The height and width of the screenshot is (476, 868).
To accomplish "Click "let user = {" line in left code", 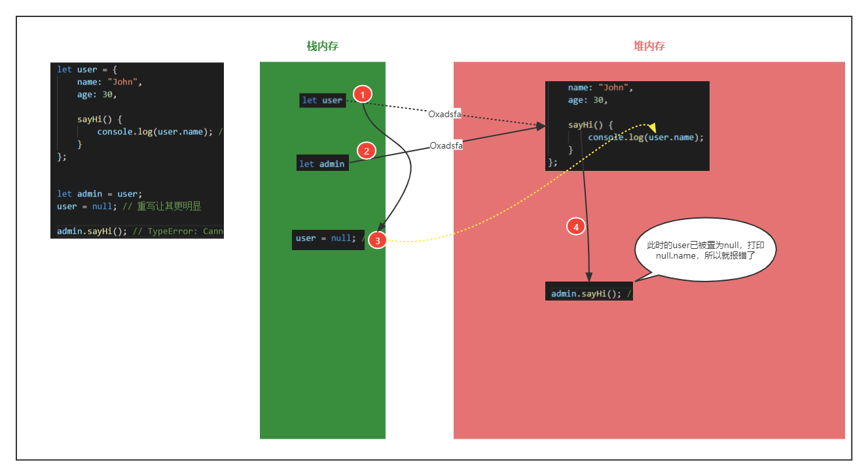I will [86, 69].
